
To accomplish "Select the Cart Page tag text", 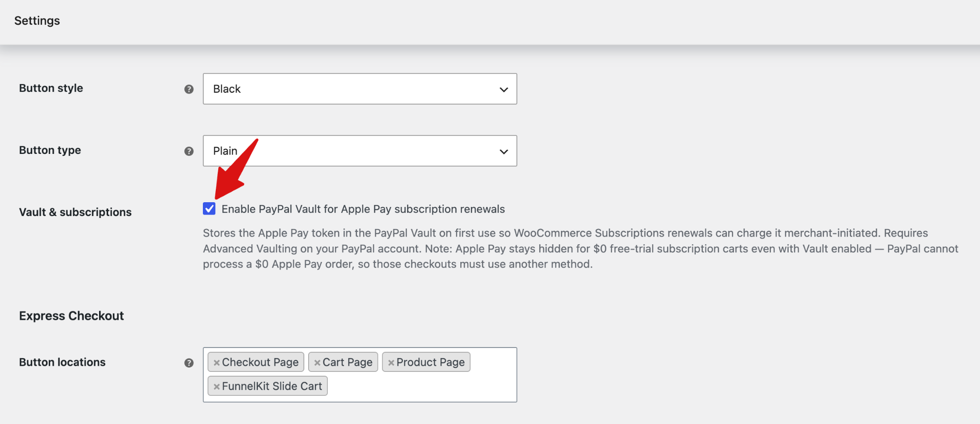I will click(x=347, y=362).
